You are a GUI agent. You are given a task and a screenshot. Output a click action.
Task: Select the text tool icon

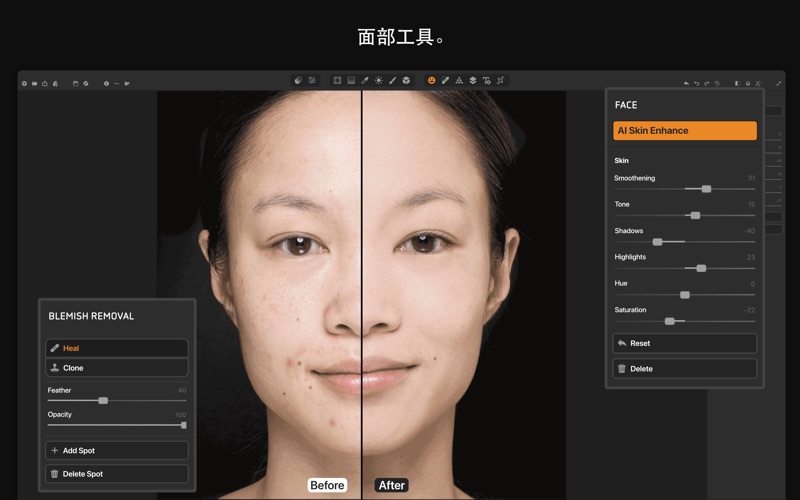[x=486, y=80]
